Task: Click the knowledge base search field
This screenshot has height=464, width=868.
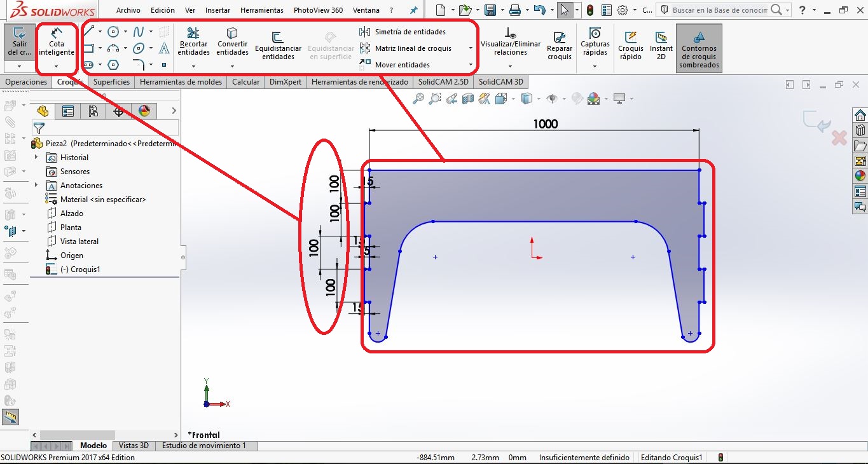Action: pyautogui.click(x=719, y=10)
